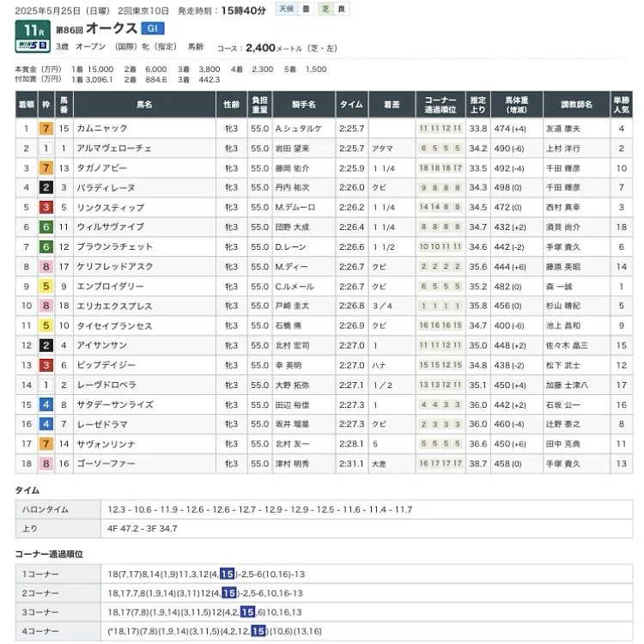Click the 着差 column header
The height and width of the screenshot is (644, 644).
coord(392,105)
